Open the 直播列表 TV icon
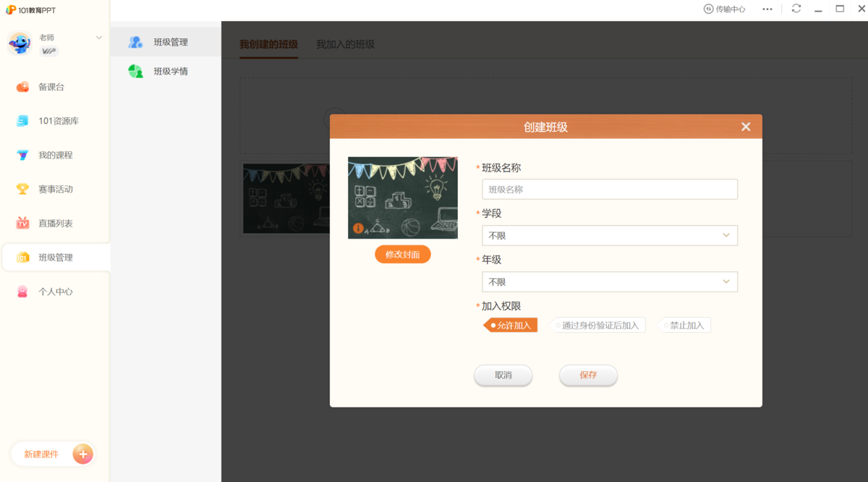Image resolution: width=868 pixels, height=482 pixels. tap(23, 223)
